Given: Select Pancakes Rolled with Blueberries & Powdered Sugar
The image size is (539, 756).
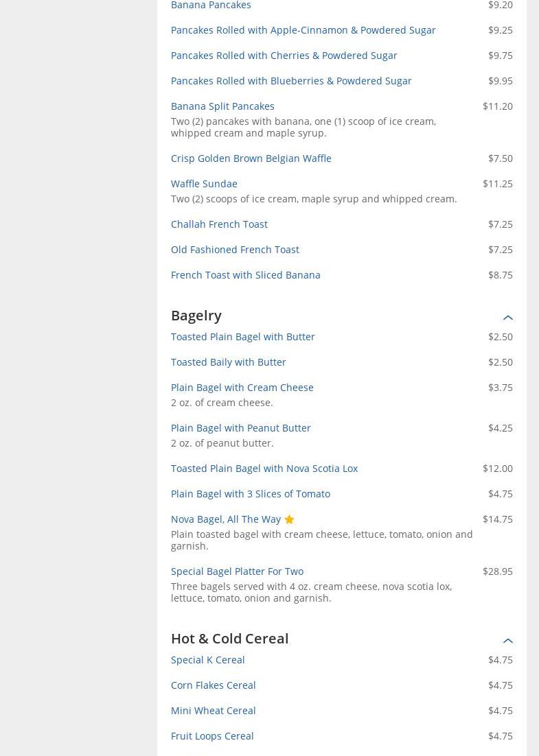Looking at the screenshot, I should click(x=291, y=81).
